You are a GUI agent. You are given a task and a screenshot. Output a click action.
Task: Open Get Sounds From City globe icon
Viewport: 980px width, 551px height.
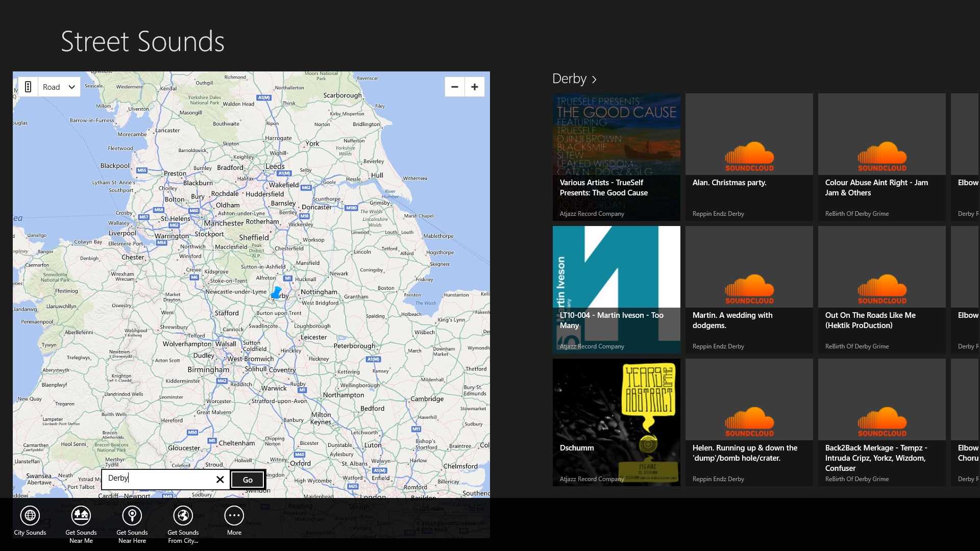tap(183, 516)
